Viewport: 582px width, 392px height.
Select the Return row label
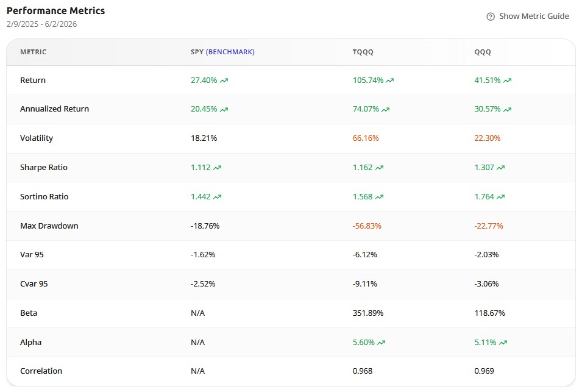pos(33,80)
